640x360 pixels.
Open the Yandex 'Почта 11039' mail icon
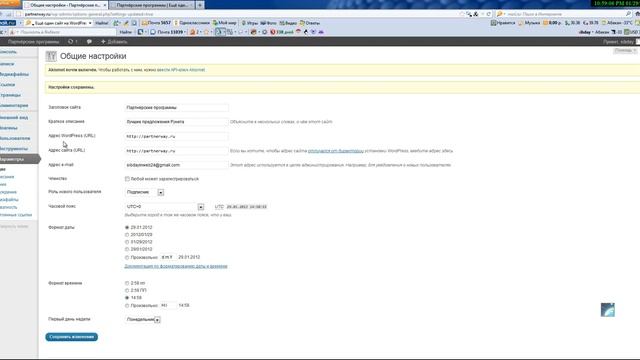pos(168,32)
